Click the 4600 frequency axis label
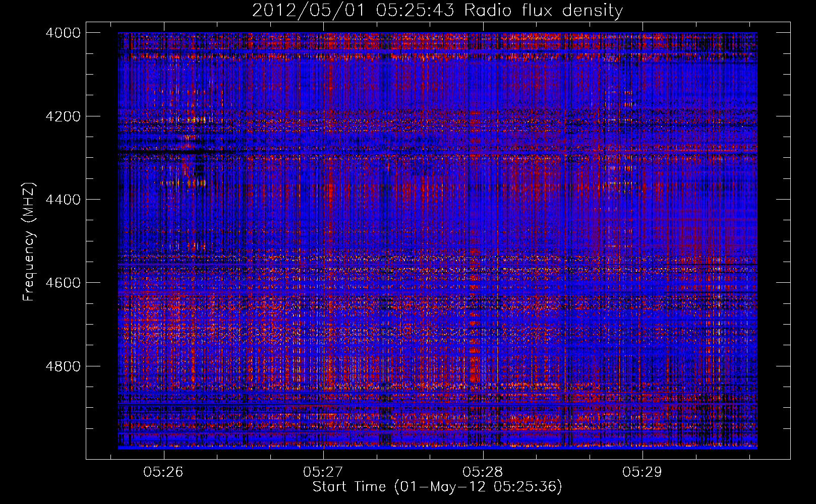816x504 pixels. point(63,283)
